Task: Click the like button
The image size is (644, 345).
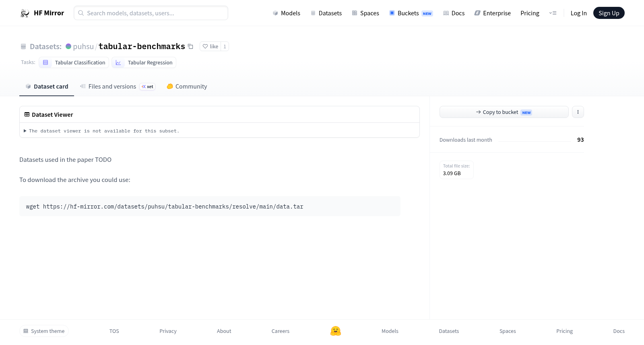Action: point(211,46)
